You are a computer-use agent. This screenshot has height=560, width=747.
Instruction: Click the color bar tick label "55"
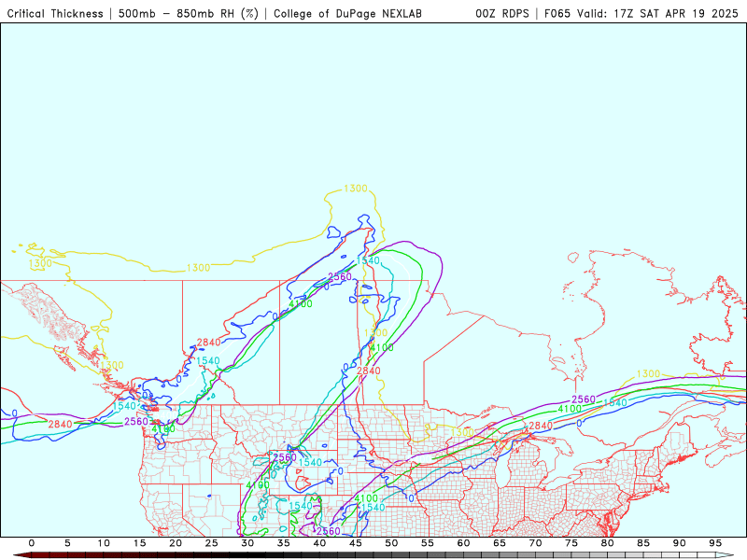428,543
